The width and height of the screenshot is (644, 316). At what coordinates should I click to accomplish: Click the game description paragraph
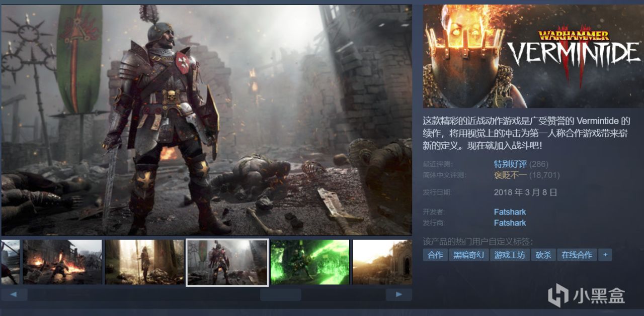(x=527, y=133)
